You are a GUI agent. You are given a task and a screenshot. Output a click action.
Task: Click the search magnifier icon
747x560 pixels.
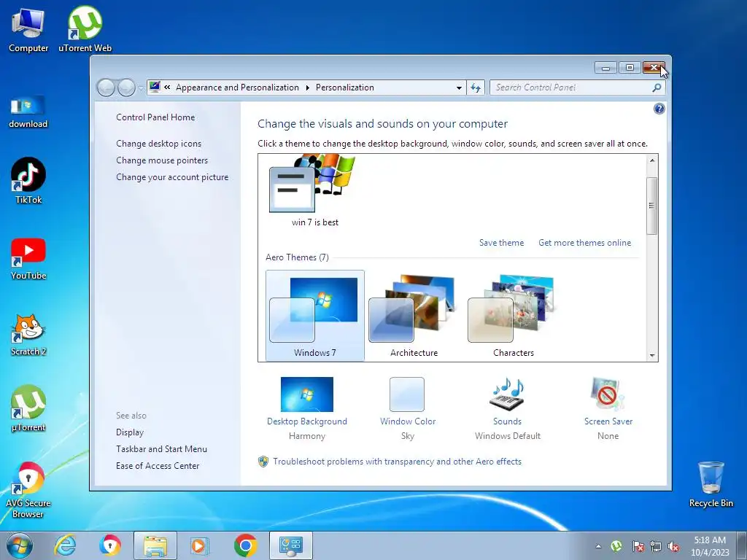click(657, 87)
